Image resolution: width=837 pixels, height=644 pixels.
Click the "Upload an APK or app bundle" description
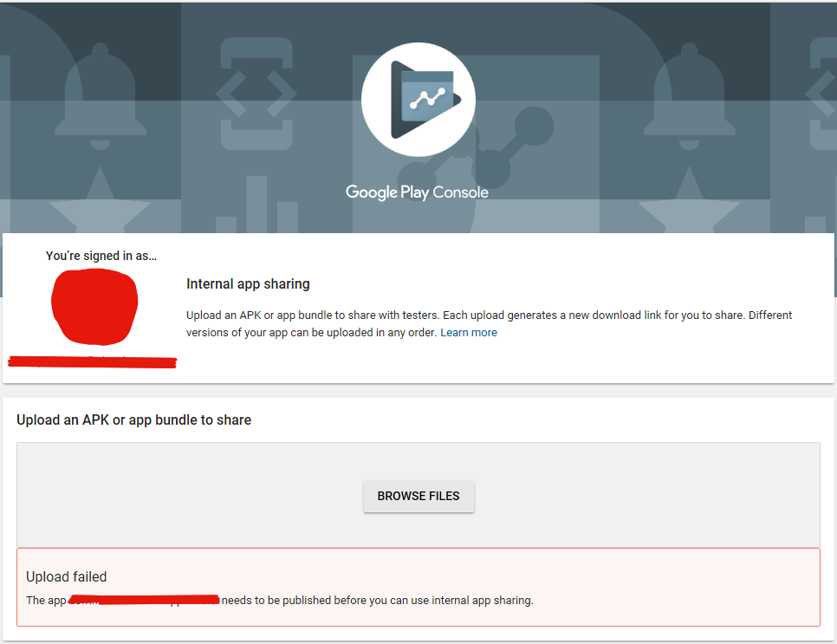pyautogui.click(x=489, y=323)
